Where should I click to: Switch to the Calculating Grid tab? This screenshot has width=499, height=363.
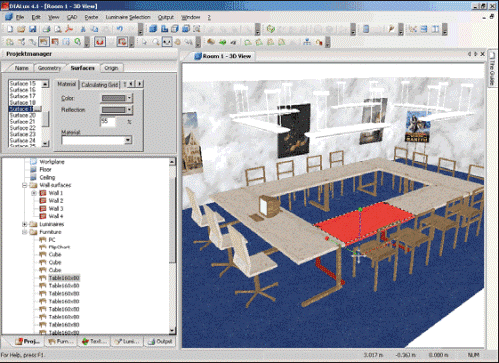tap(100, 85)
